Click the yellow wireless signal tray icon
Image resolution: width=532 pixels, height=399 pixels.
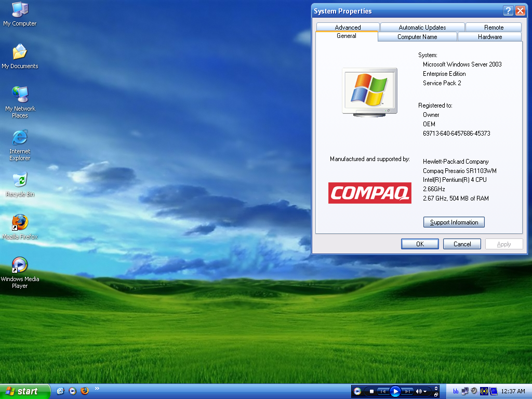[x=484, y=392]
